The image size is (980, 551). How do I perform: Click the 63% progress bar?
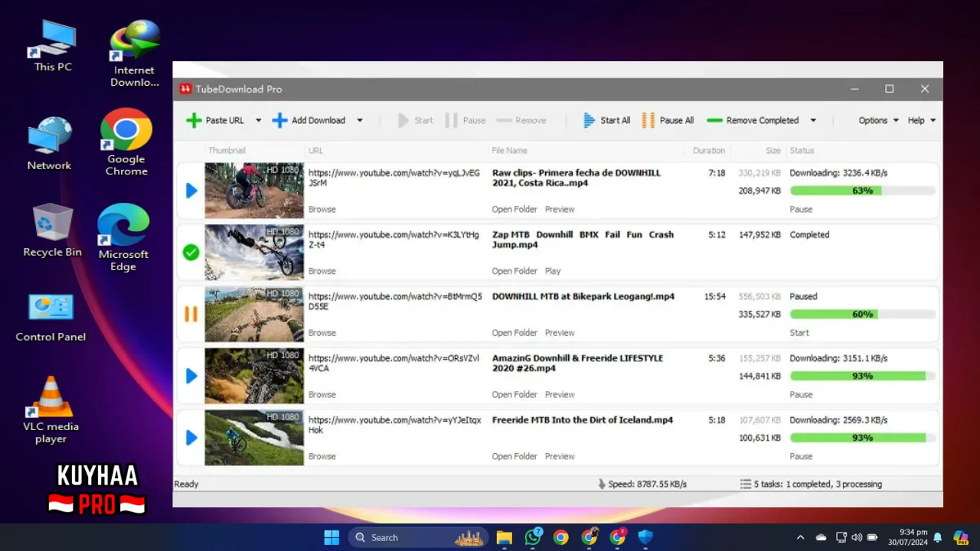point(862,191)
